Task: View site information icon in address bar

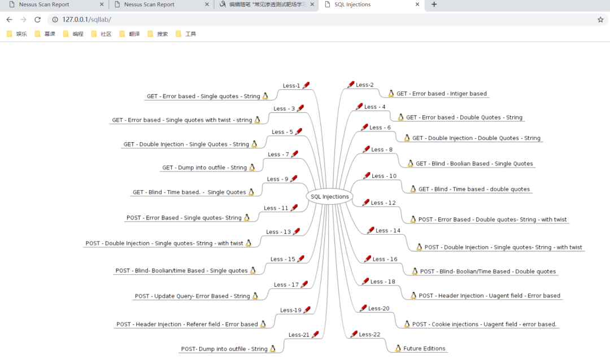Action: point(55,19)
